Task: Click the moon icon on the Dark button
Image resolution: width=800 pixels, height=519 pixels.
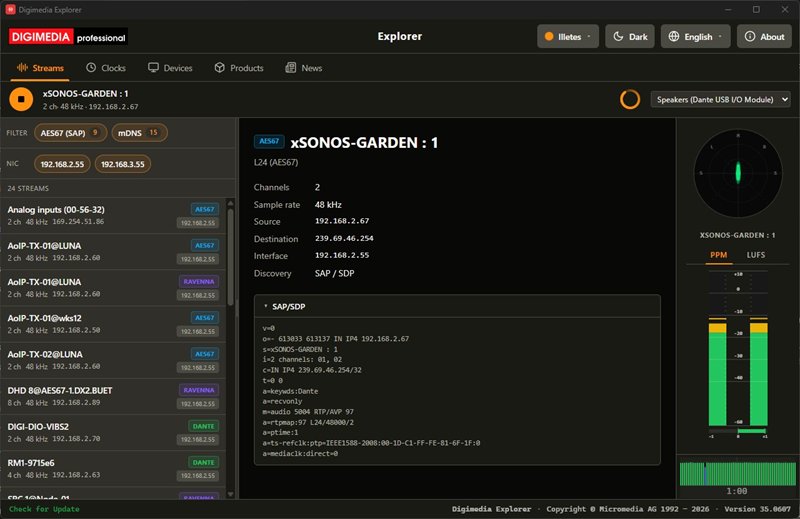Action: 618,36
